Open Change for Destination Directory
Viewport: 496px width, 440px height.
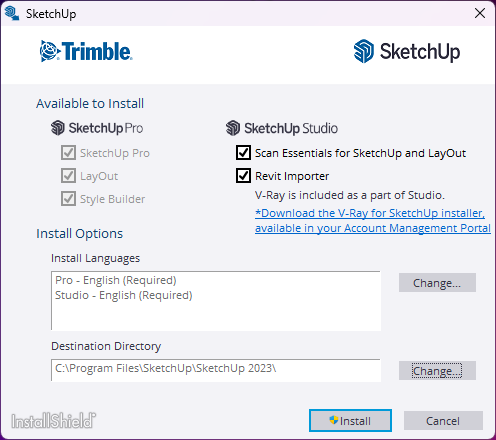click(437, 371)
